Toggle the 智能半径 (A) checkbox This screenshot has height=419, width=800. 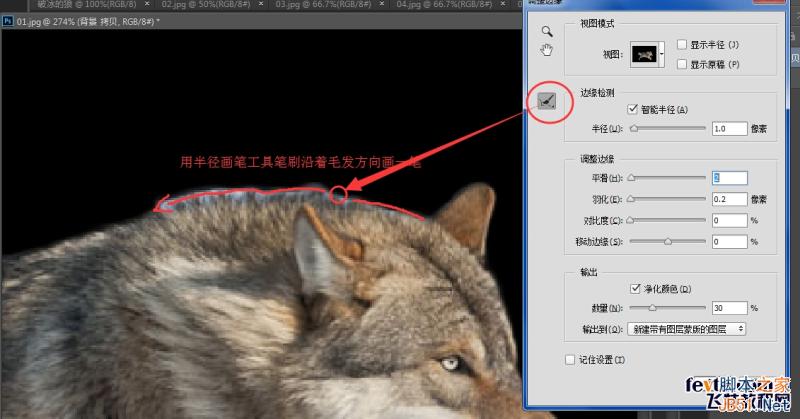633,109
